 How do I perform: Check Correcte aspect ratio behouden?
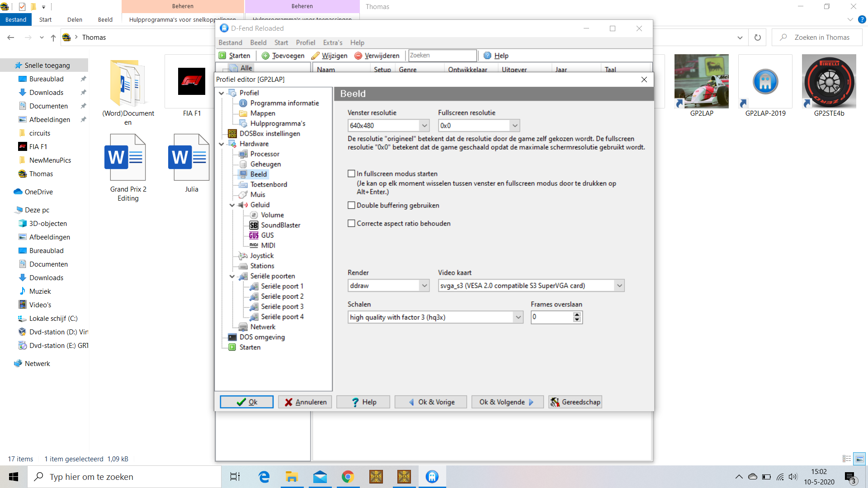pyautogui.click(x=351, y=223)
